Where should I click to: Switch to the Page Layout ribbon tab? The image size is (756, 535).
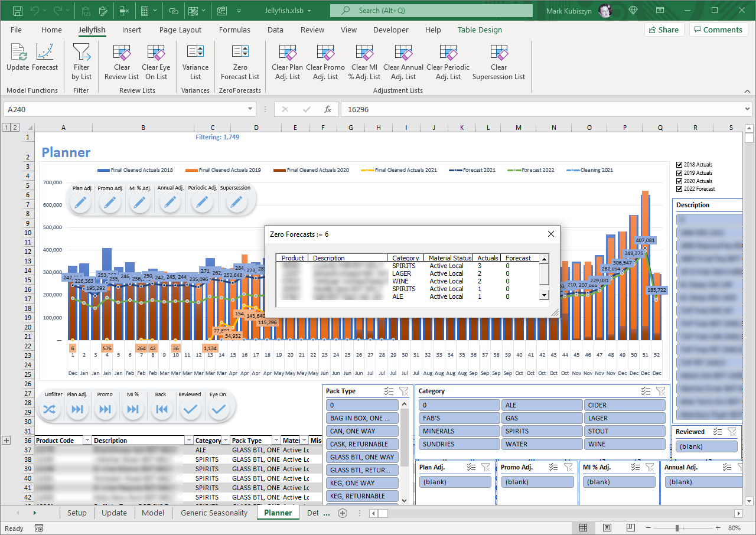pos(180,30)
